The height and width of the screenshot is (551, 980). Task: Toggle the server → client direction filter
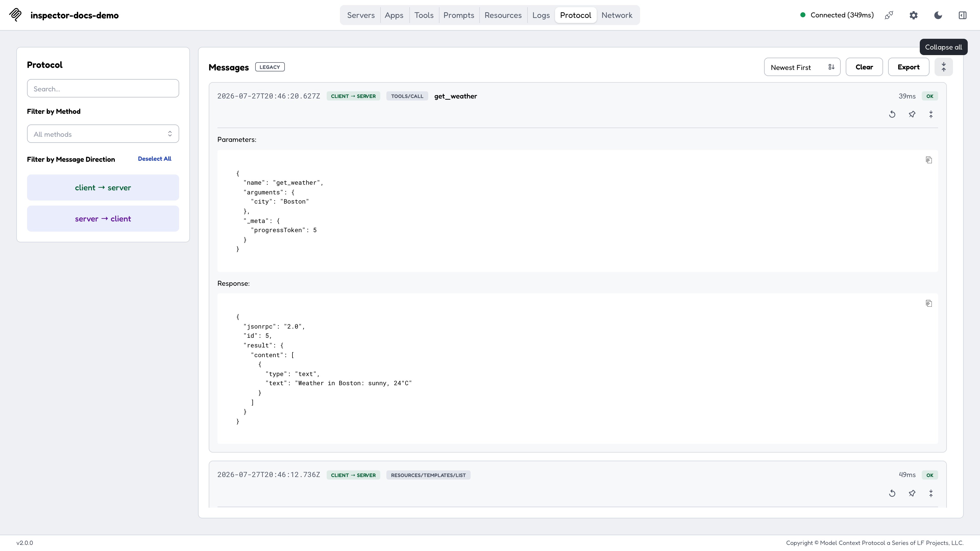click(x=103, y=219)
